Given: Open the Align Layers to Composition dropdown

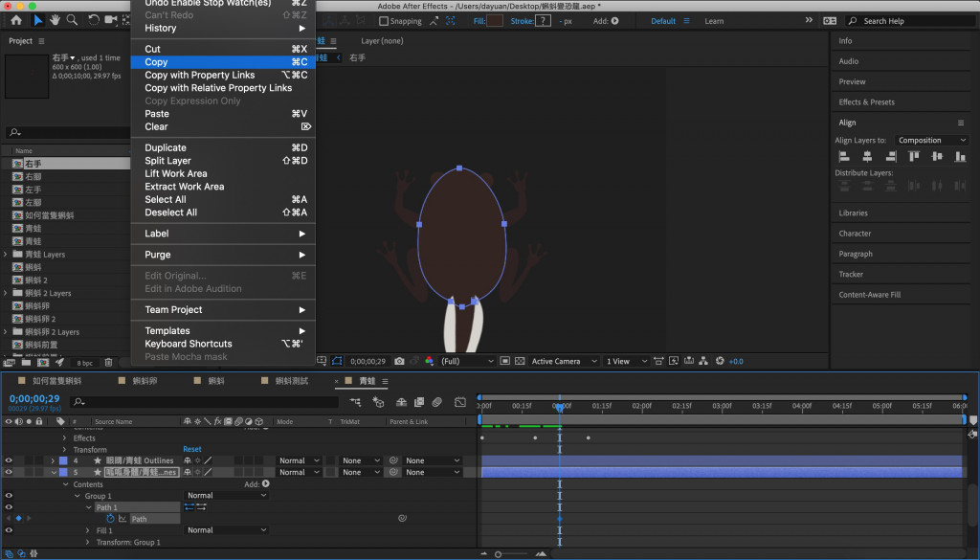Looking at the screenshot, I should [x=931, y=140].
